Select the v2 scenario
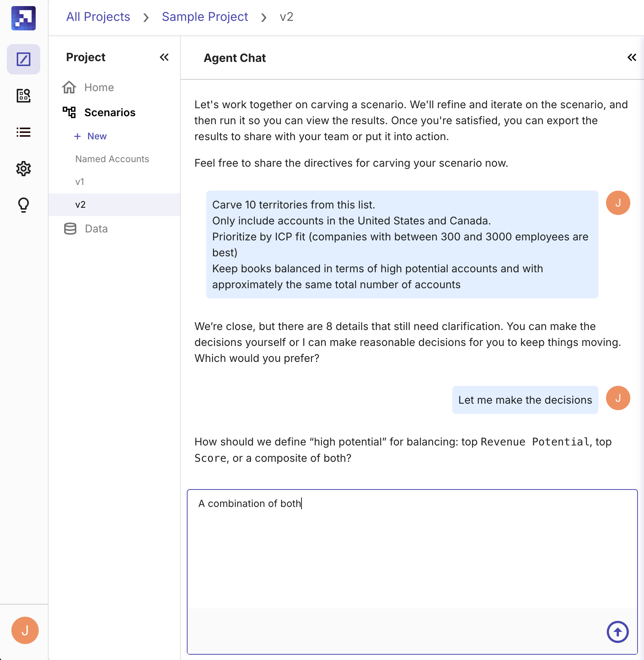This screenshot has height=660, width=644. point(80,205)
